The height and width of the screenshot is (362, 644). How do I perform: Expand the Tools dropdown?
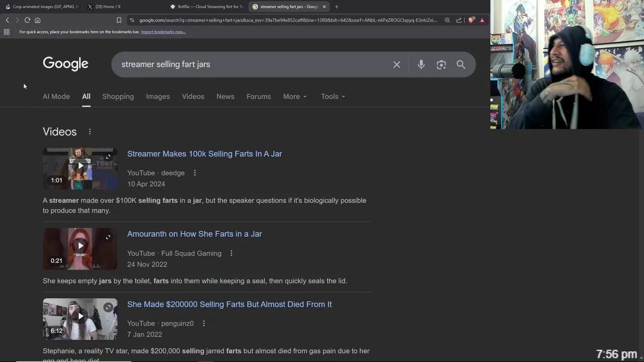(x=333, y=97)
